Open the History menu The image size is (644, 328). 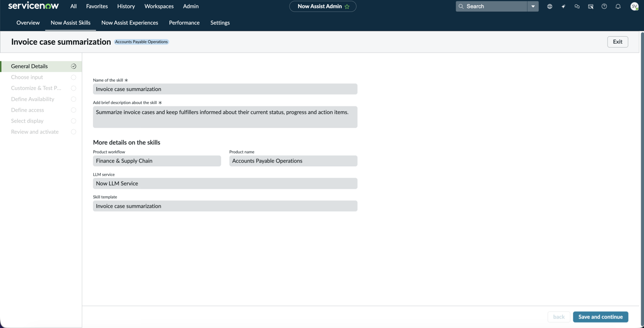pyautogui.click(x=126, y=6)
